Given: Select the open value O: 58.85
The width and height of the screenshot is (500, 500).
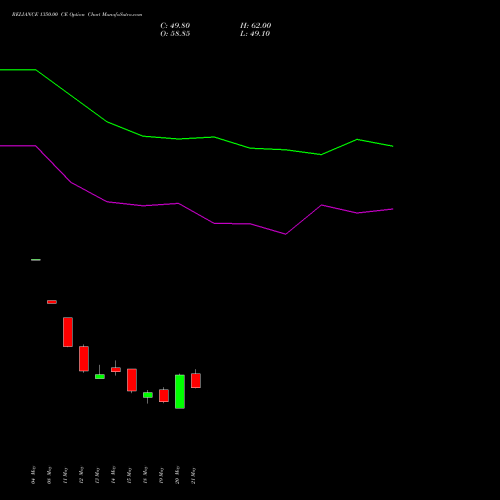Looking at the screenshot, I should pos(175,34).
